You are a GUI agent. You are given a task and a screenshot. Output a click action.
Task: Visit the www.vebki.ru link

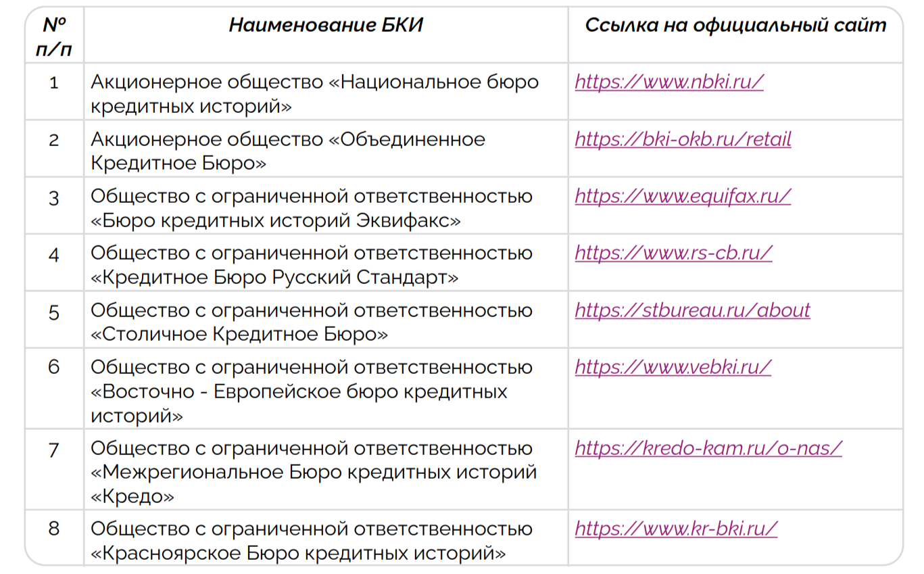click(673, 367)
